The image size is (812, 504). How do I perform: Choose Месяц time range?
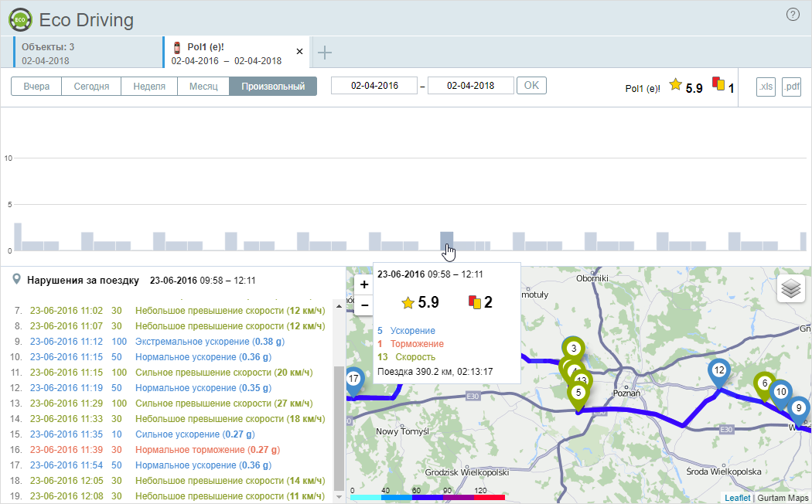(203, 86)
